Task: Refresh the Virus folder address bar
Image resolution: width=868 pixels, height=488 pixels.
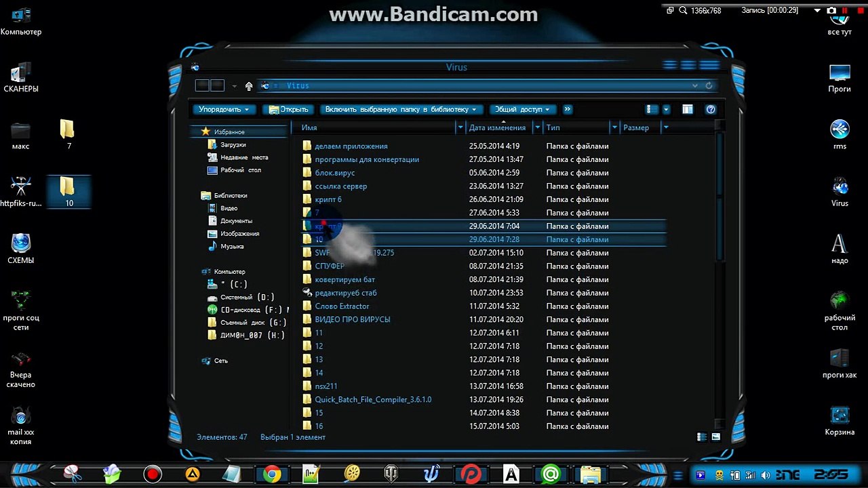Action: point(709,86)
